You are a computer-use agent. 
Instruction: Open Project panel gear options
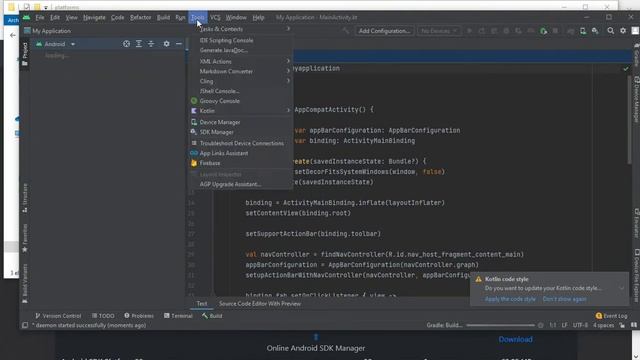pyautogui.click(x=167, y=44)
